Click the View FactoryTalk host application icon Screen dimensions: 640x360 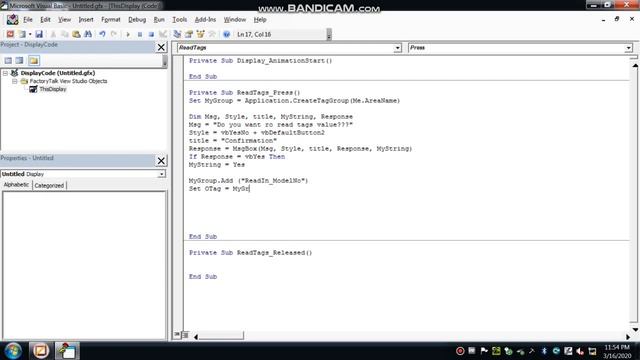(10, 34)
